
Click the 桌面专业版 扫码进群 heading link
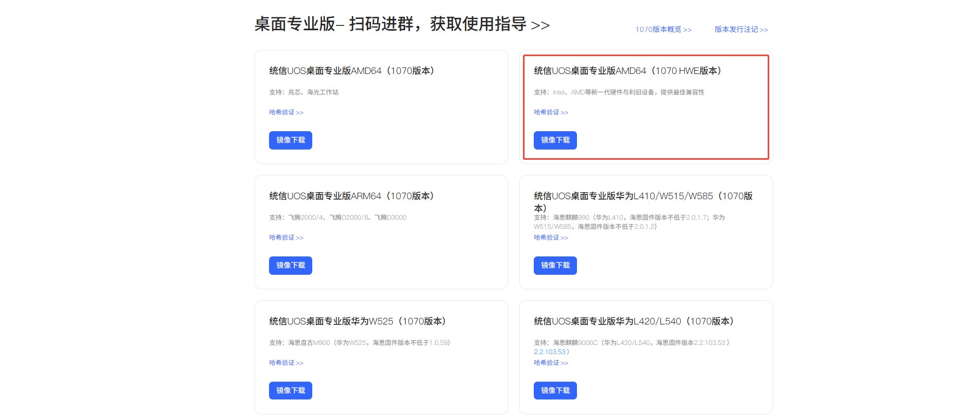coord(402,24)
